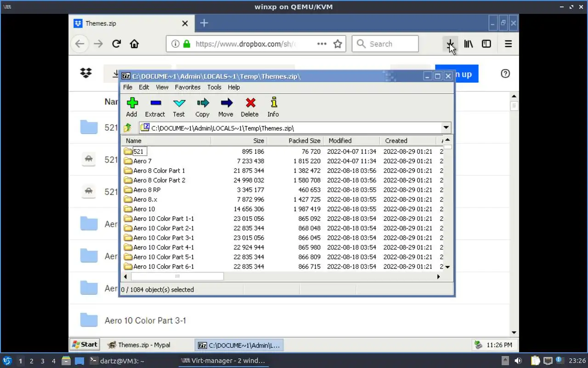This screenshot has width=588, height=368.
Task: Go up one folder level in 7-Zip
Action: [x=128, y=128]
